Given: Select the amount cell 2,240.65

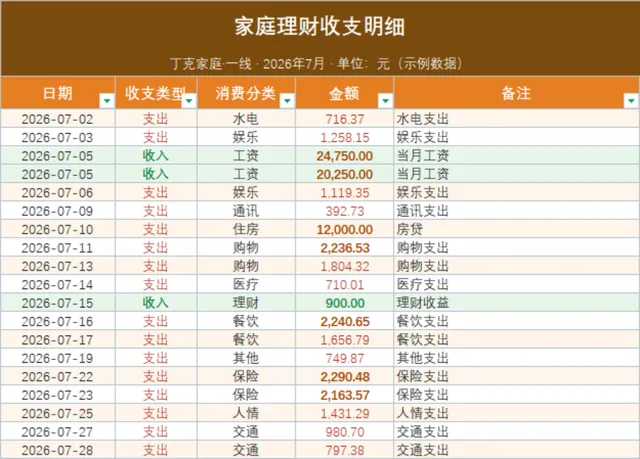Looking at the screenshot, I should [x=344, y=321].
